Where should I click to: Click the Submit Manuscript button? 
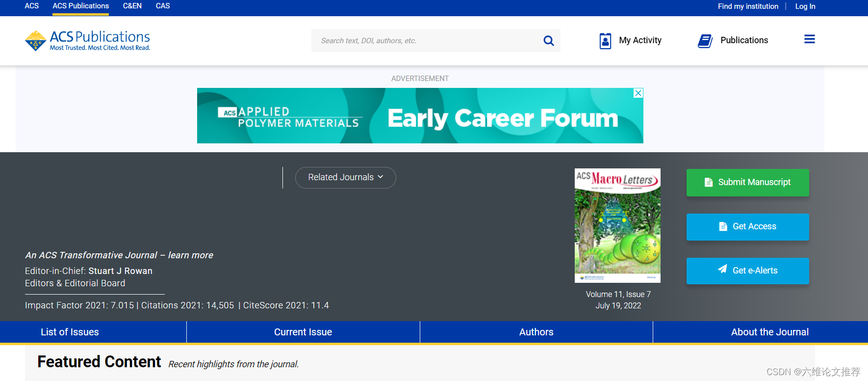click(x=748, y=183)
